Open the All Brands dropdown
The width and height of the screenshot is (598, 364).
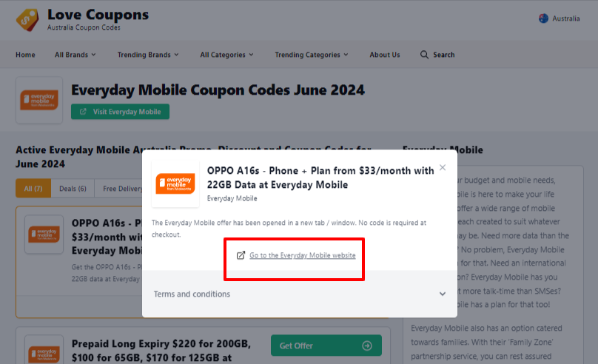[75, 55]
